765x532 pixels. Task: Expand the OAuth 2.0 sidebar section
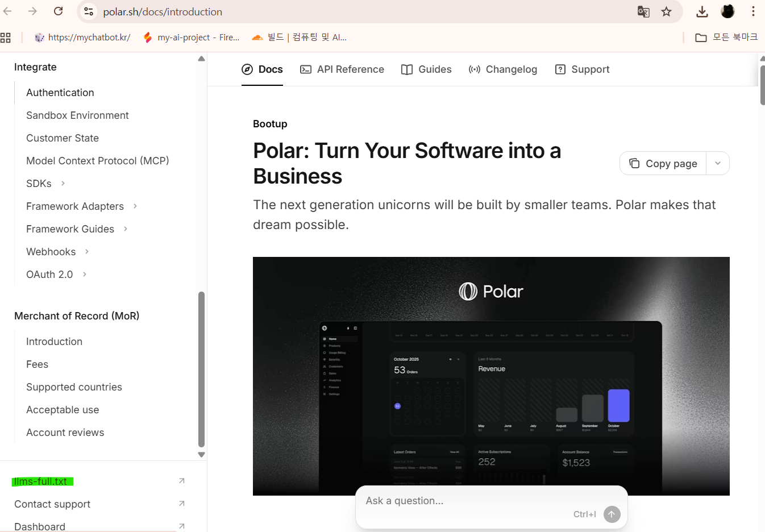pyautogui.click(x=85, y=274)
